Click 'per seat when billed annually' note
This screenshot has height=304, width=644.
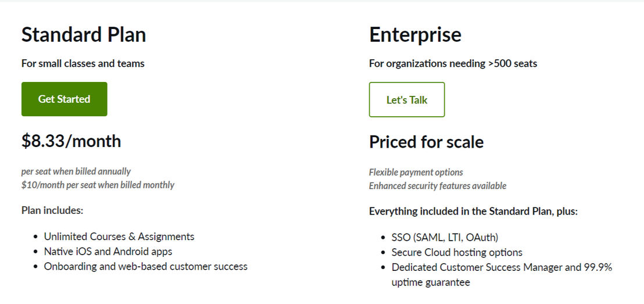tap(76, 171)
